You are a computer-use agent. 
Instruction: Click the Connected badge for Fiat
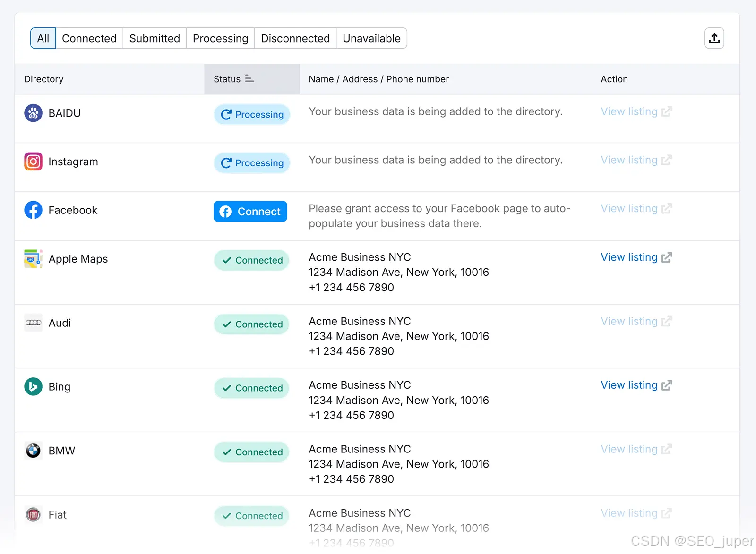click(x=251, y=516)
